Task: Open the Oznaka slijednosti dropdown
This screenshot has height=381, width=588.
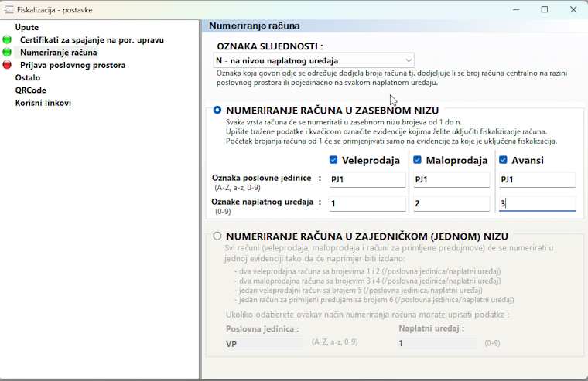Action: coord(314,60)
